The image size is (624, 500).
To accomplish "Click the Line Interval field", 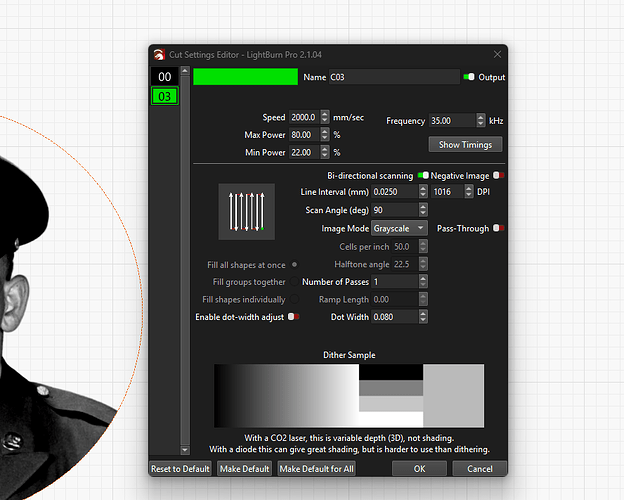I will point(394,192).
